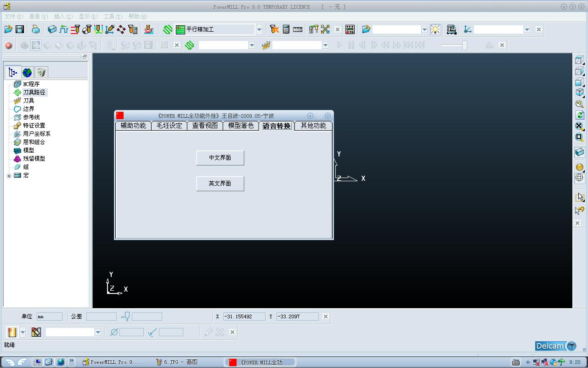The width and height of the screenshot is (588, 368).
Task: Select 用户坐标系 in the explorer tree
Action: tap(37, 134)
